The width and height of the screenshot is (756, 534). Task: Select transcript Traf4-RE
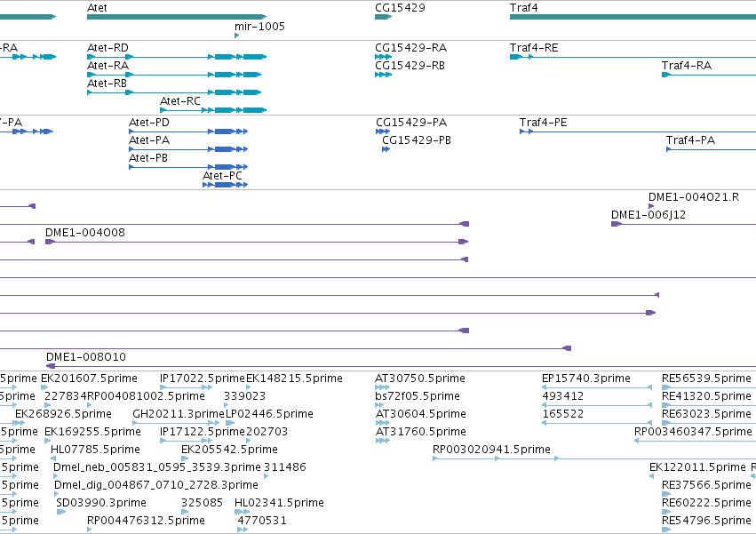coord(633,57)
